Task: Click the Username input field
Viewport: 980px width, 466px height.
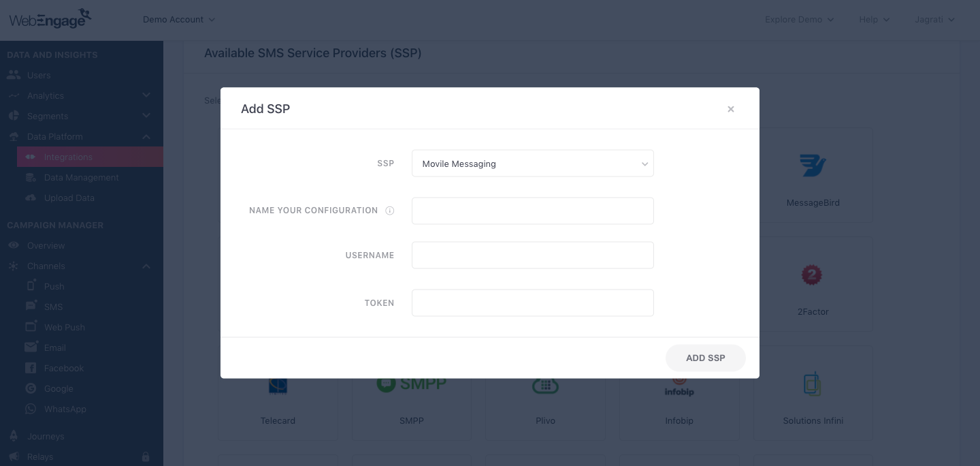Action: click(533, 255)
